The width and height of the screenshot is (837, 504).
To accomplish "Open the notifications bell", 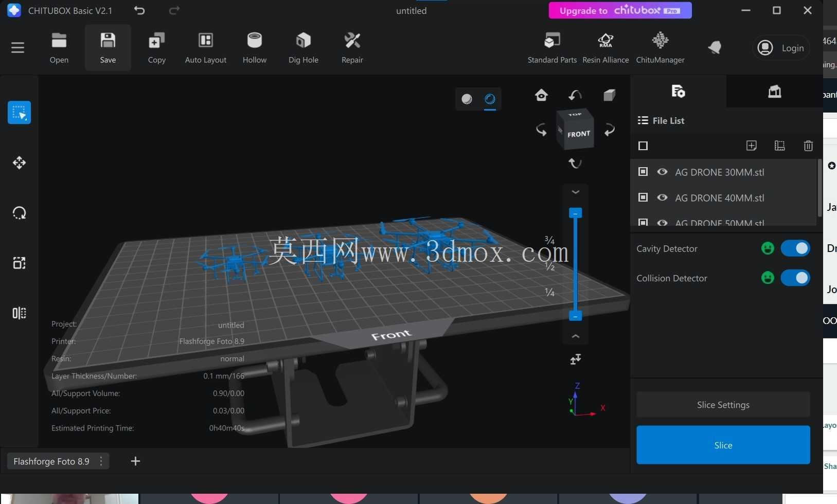I will click(715, 48).
